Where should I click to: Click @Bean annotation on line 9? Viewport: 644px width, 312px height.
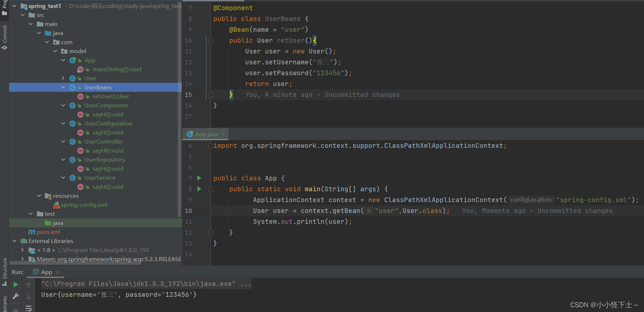[x=239, y=30]
